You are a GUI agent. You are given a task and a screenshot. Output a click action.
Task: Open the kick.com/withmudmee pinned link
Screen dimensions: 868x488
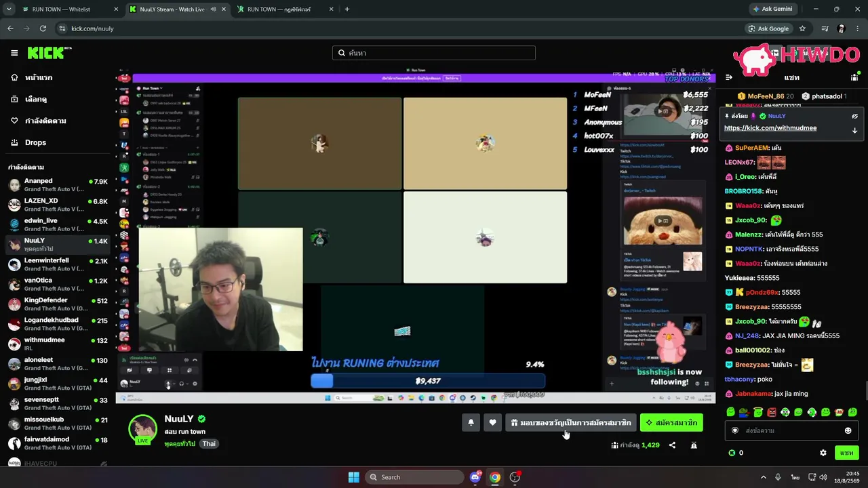tap(770, 128)
